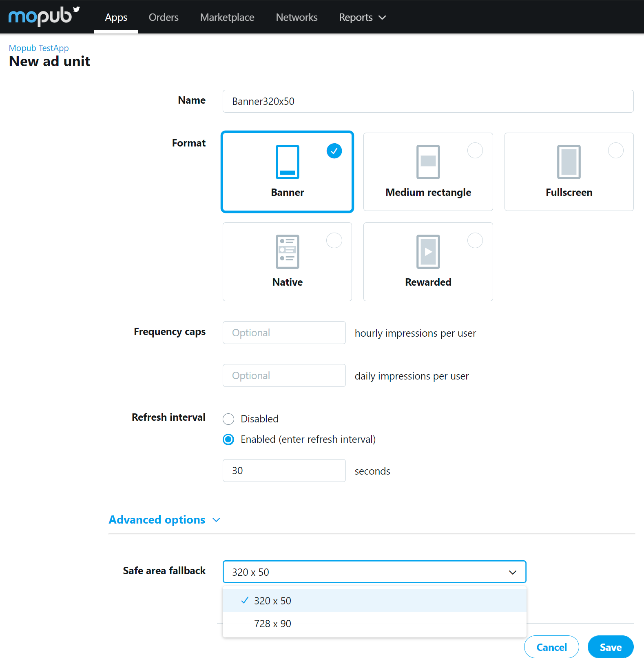Viewport: 644px width, 666px height.
Task: Open the Reports dropdown menu
Action: pyautogui.click(x=362, y=17)
